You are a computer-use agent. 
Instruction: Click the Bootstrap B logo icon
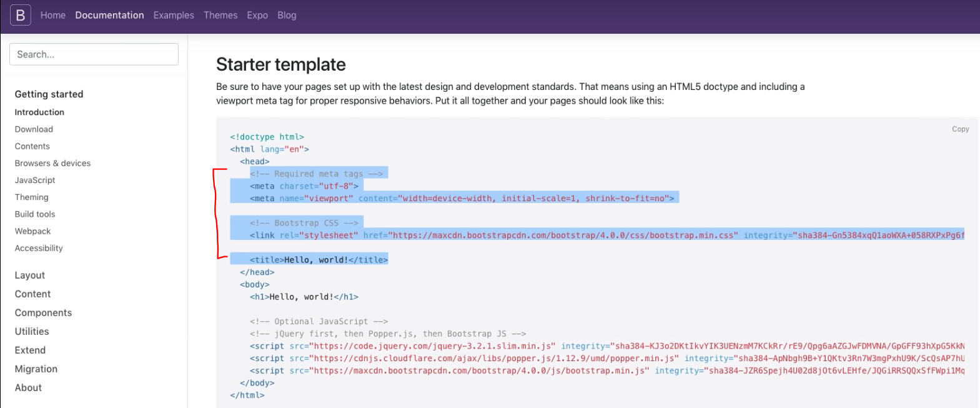pos(20,15)
